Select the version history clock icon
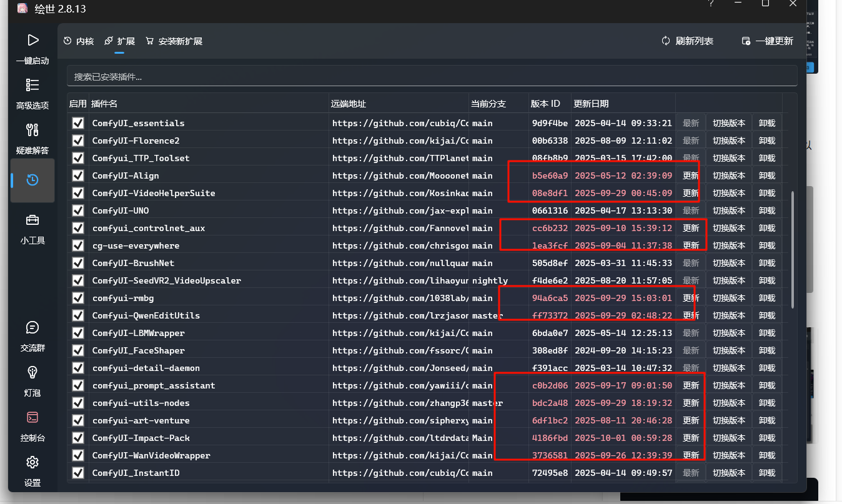The height and width of the screenshot is (504, 842). 32,180
